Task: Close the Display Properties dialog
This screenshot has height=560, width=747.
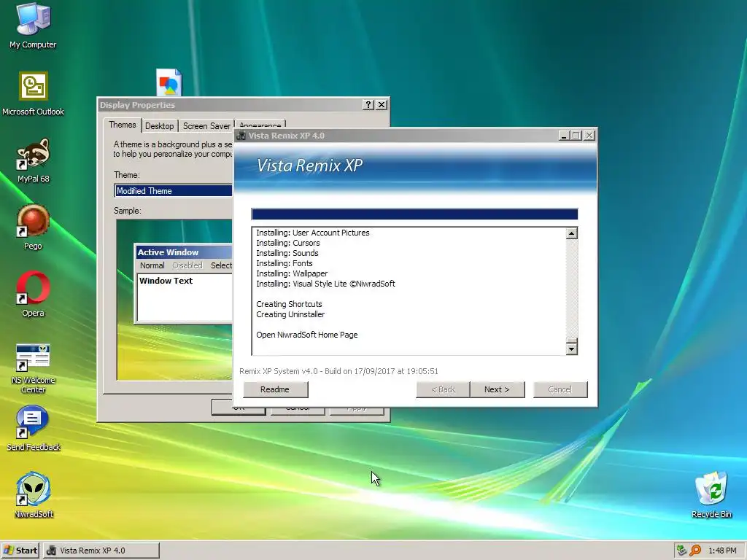Action: tap(382, 105)
